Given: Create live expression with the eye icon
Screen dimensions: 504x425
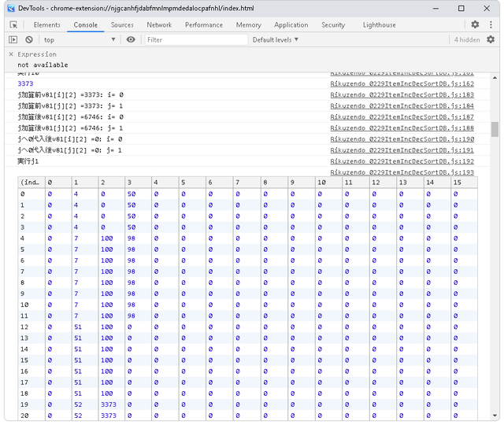Looking at the screenshot, I should point(131,39).
